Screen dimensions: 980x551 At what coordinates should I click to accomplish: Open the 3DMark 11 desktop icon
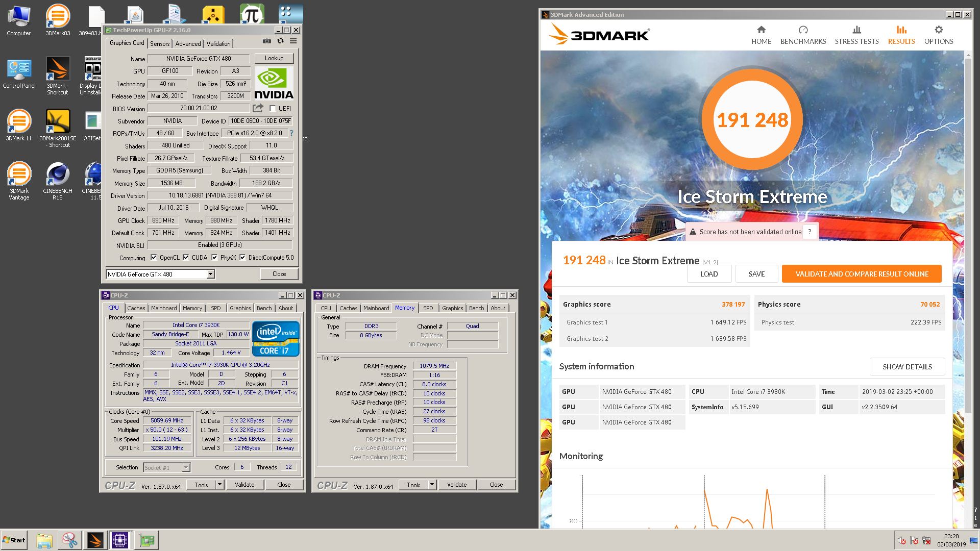pyautogui.click(x=19, y=125)
